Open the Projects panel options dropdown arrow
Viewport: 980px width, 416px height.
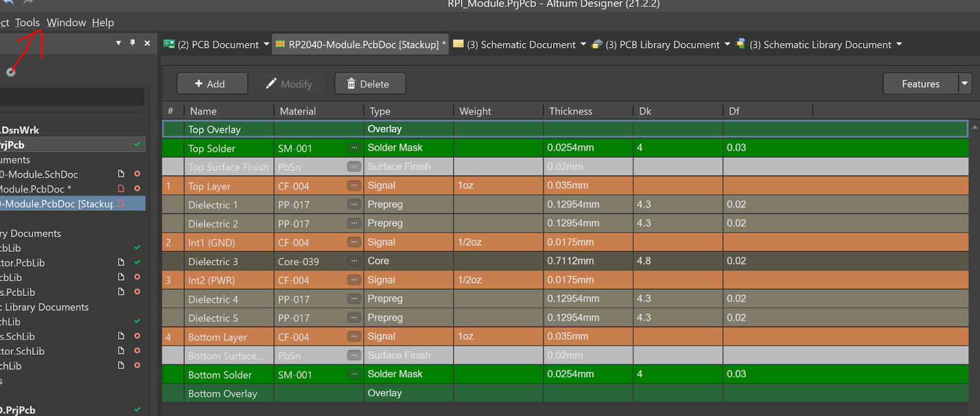pyautogui.click(x=118, y=43)
